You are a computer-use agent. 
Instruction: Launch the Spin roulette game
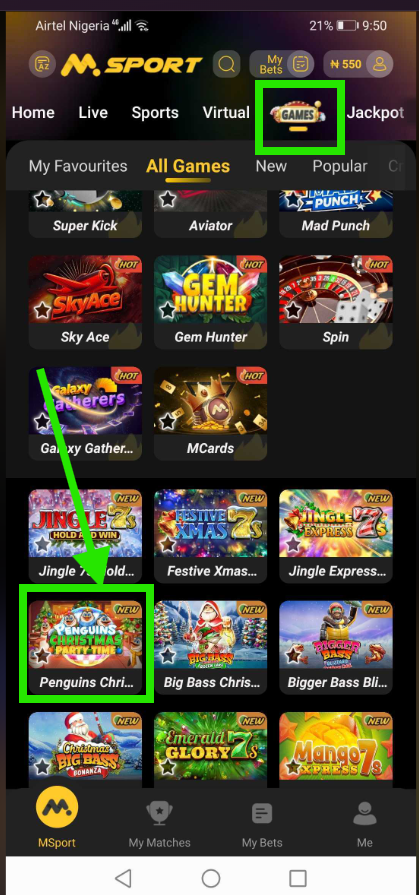[x=336, y=302]
